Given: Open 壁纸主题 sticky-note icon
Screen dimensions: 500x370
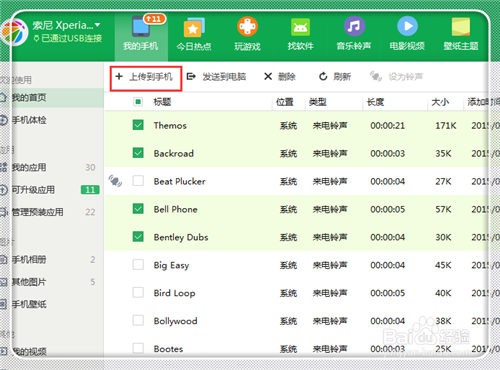Looking at the screenshot, I should coord(461,27).
